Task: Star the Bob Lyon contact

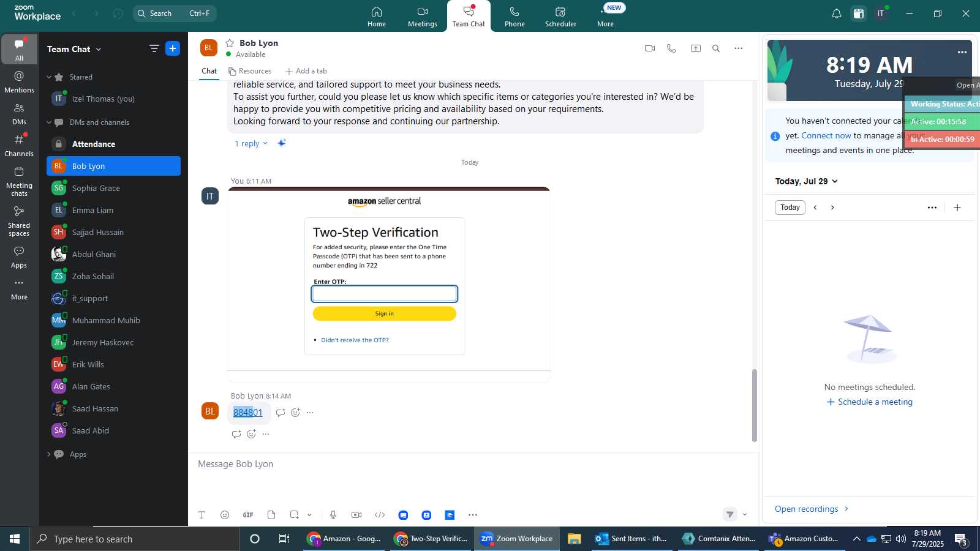Action: (230, 43)
